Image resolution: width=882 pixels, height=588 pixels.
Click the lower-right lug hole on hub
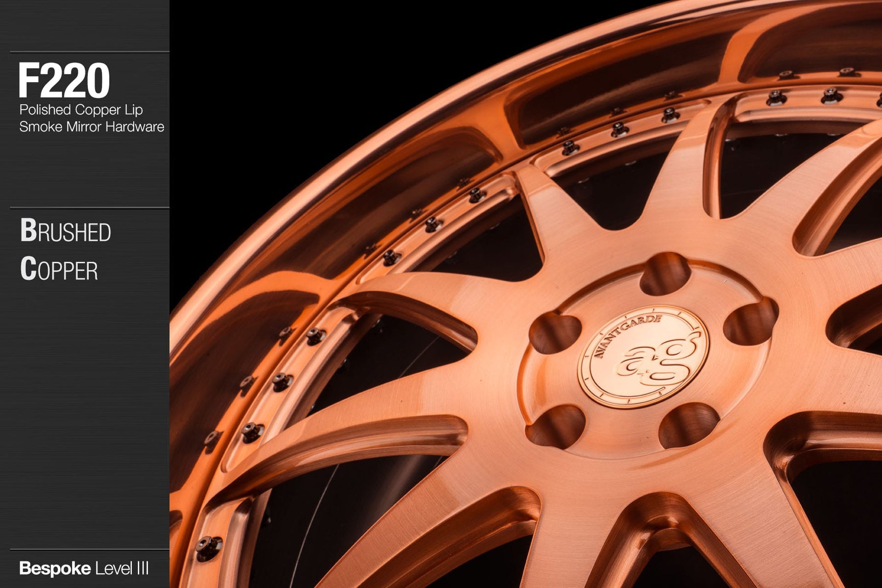tap(688, 425)
